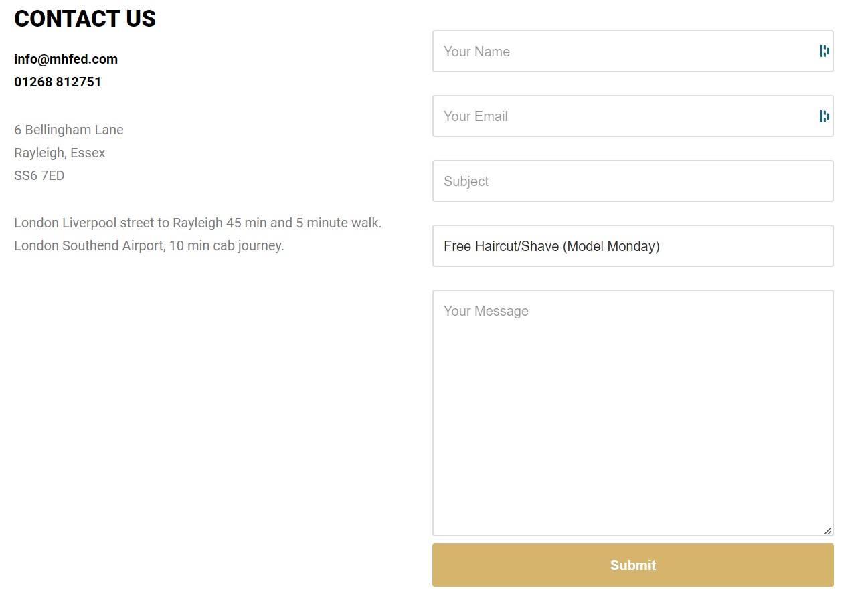
Task: Open the info@mhfed.com email link
Action: click(66, 59)
